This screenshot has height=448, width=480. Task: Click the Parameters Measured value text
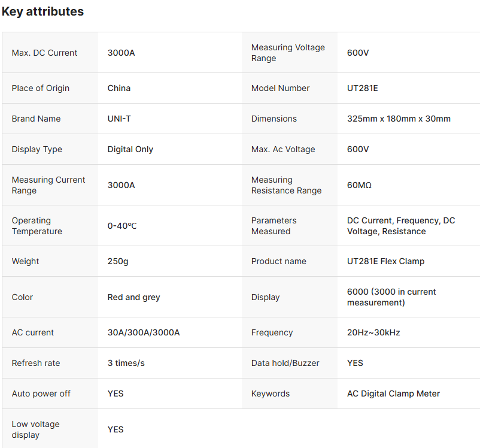tap(400, 226)
